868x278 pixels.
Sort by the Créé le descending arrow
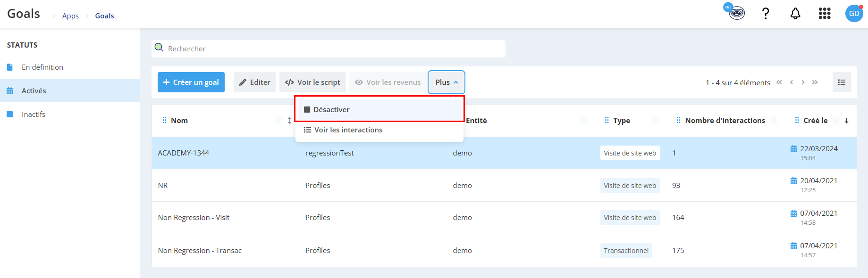(847, 121)
